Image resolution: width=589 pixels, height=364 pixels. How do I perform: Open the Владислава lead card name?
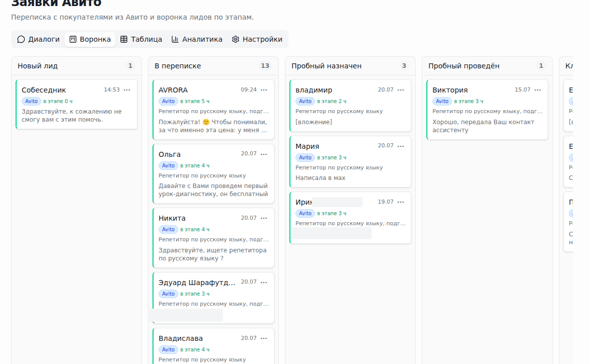pos(181,338)
